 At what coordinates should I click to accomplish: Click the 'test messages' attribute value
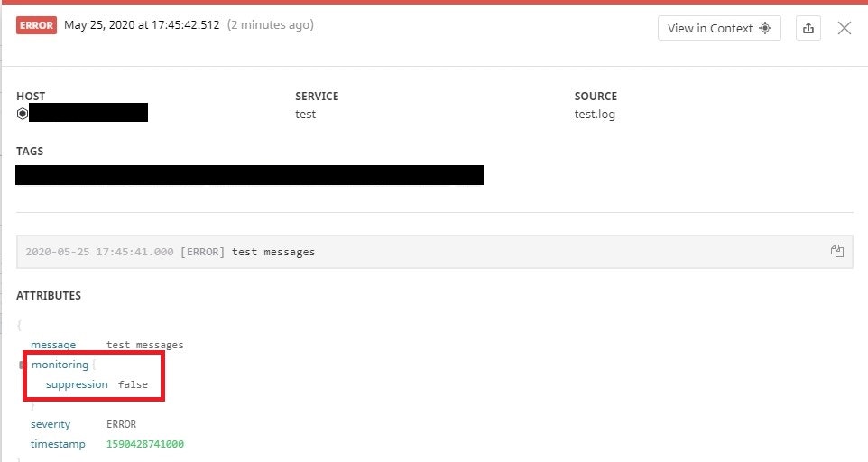click(x=144, y=345)
